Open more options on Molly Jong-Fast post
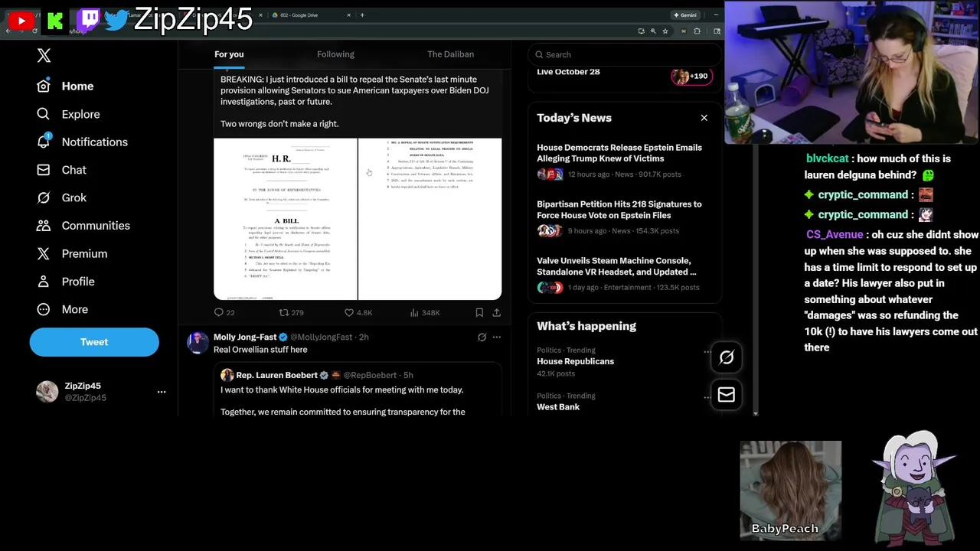The width and height of the screenshot is (980, 551). [496, 337]
